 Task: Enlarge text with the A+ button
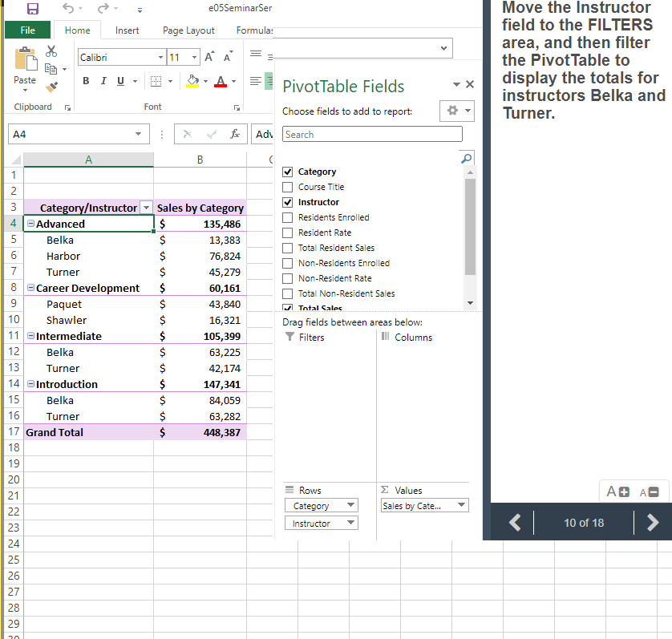pos(616,491)
